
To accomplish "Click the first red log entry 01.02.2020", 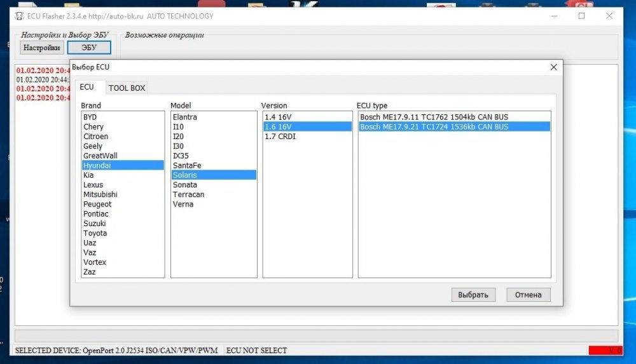I will click(43, 71).
